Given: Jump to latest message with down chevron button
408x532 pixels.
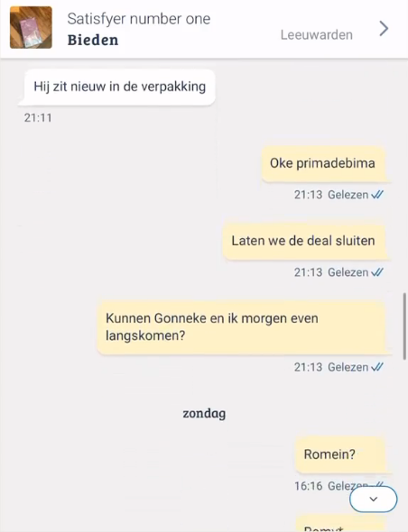Looking at the screenshot, I should click(374, 500).
